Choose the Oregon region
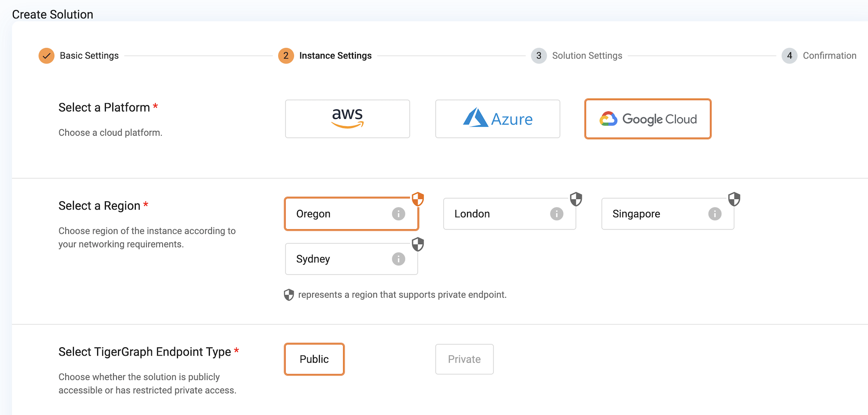The height and width of the screenshot is (415, 868). 351,214
